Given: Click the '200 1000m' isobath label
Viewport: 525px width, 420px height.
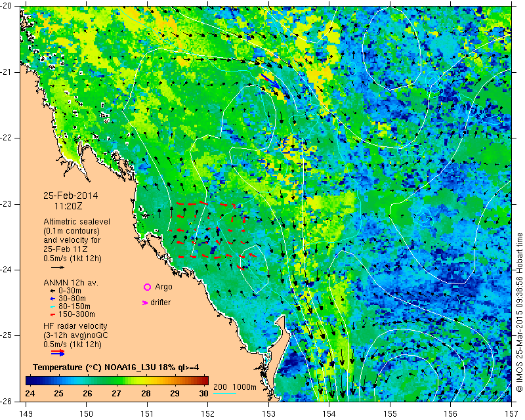Looking at the screenshot, I should pos(235,387).
